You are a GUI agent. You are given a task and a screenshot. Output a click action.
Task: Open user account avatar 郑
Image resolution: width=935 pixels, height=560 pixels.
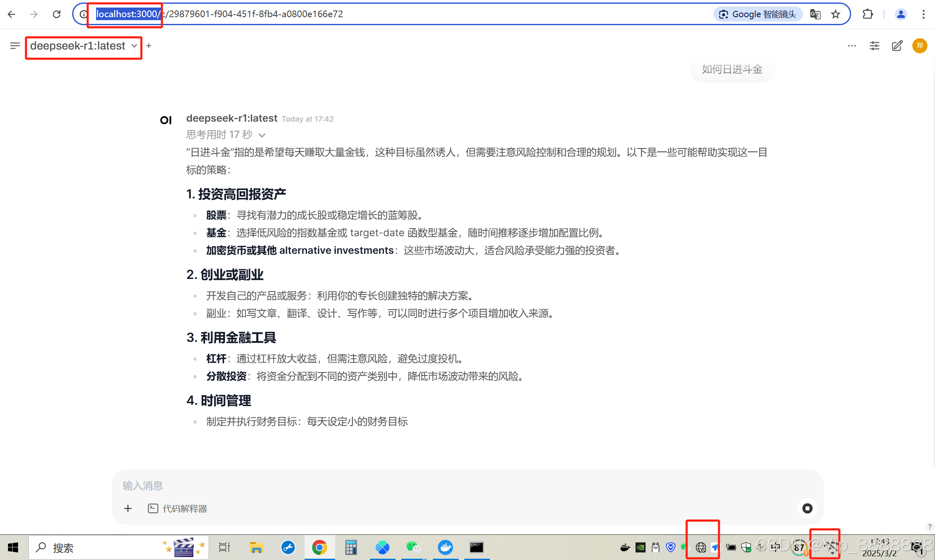(919, 46)
